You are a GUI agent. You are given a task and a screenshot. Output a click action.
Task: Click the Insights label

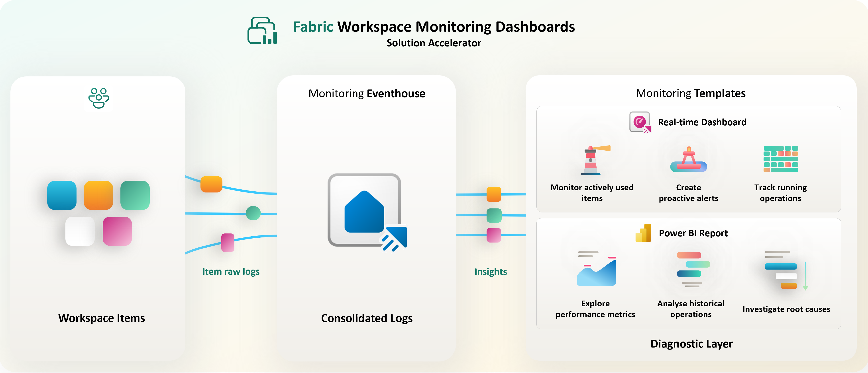[491, 271]
